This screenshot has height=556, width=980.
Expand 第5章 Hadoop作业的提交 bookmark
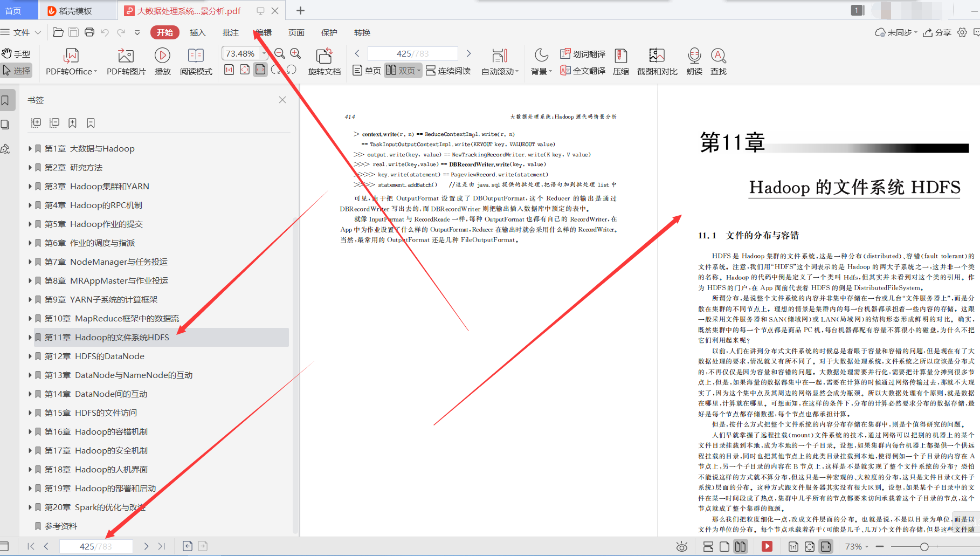[30, 224]
